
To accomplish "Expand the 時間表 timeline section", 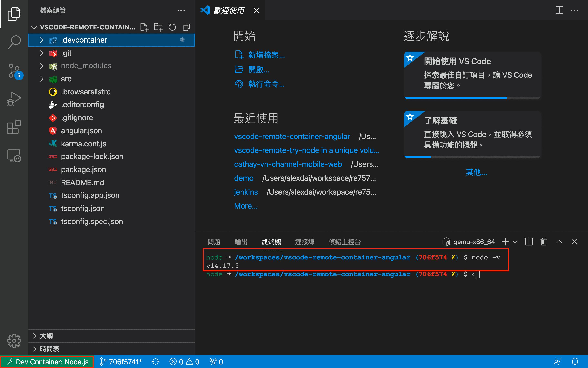I will (x=111, y=349).
